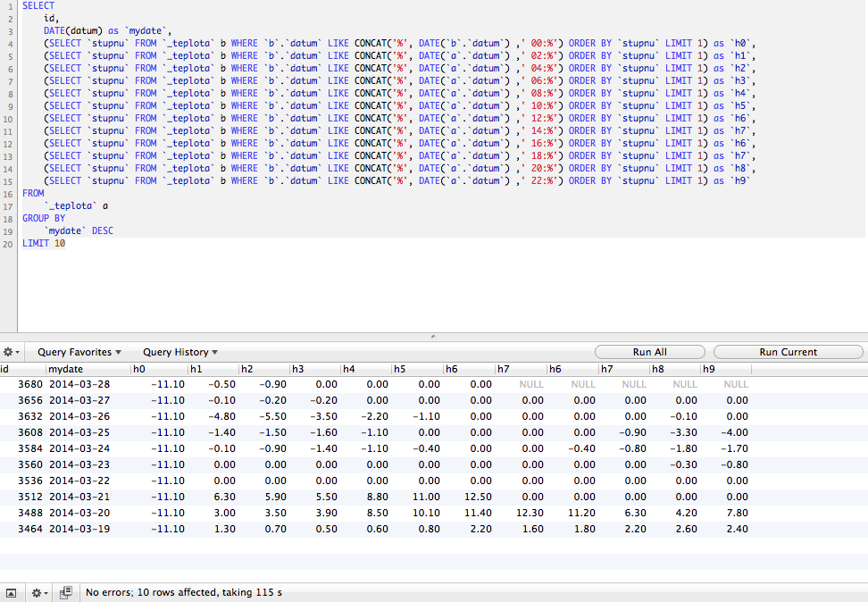Click the ' 22:%' string literal on line 15
This screenshot has width=868, height=602.
tap(539, 180)
